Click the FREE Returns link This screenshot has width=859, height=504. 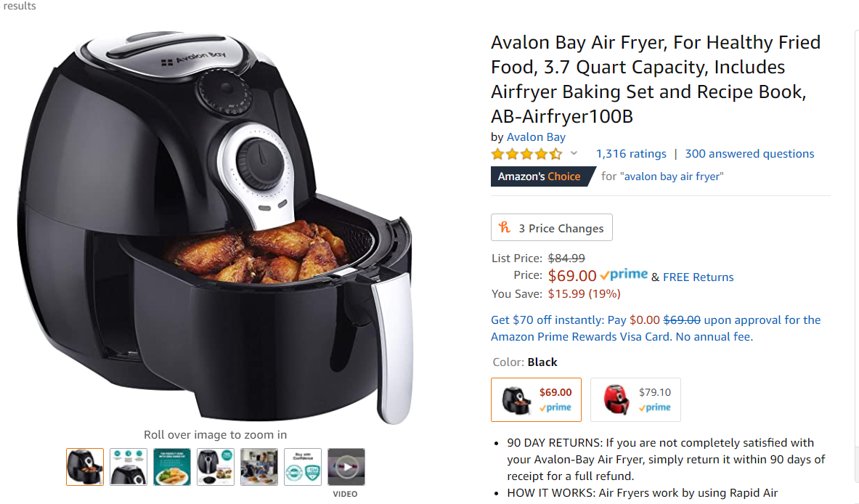[699, 277]
